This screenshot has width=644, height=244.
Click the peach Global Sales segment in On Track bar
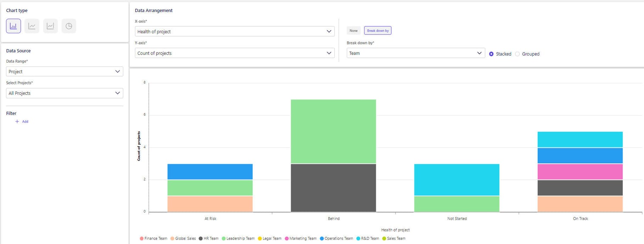(x=580, y=204)
